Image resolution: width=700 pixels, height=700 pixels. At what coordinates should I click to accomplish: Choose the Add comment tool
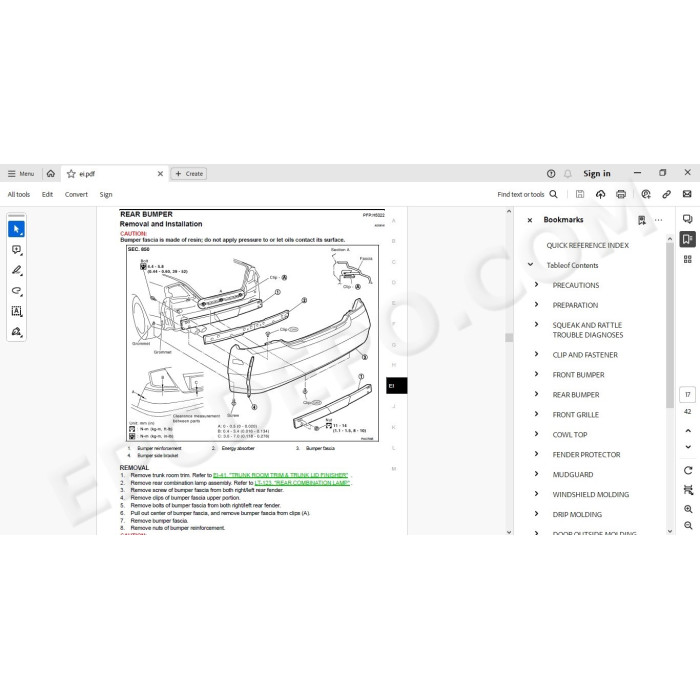(17, 250)
